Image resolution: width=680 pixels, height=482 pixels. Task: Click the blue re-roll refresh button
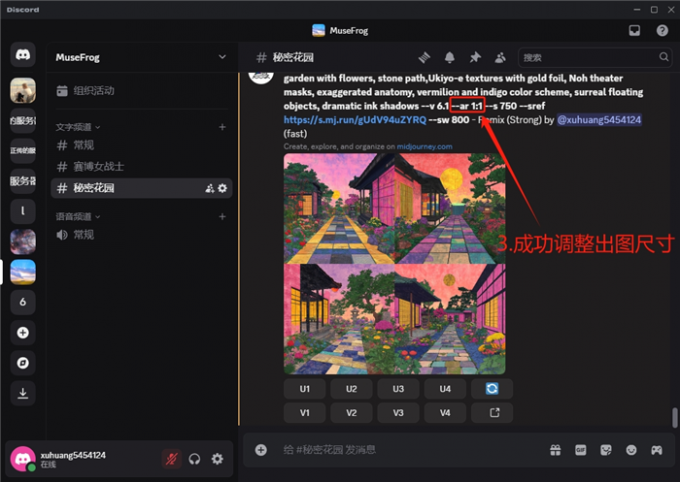coord(492,389)
